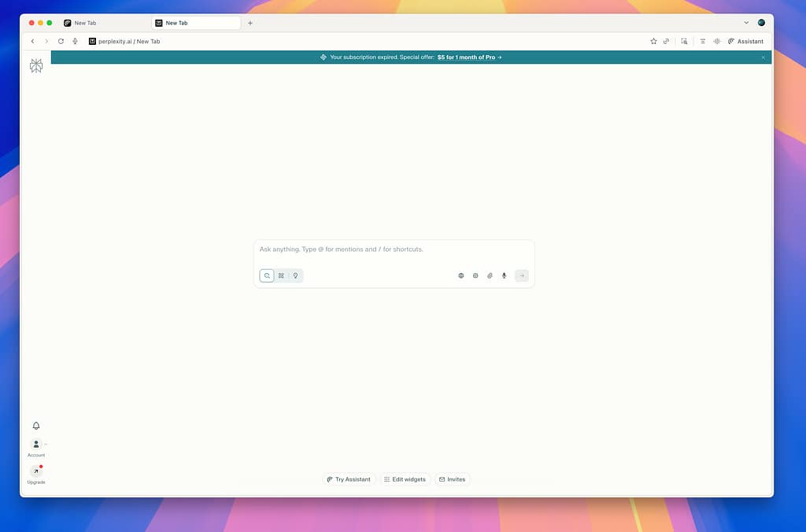
Task: Start dictation with the search box microphone
Action: coord(504,275)
